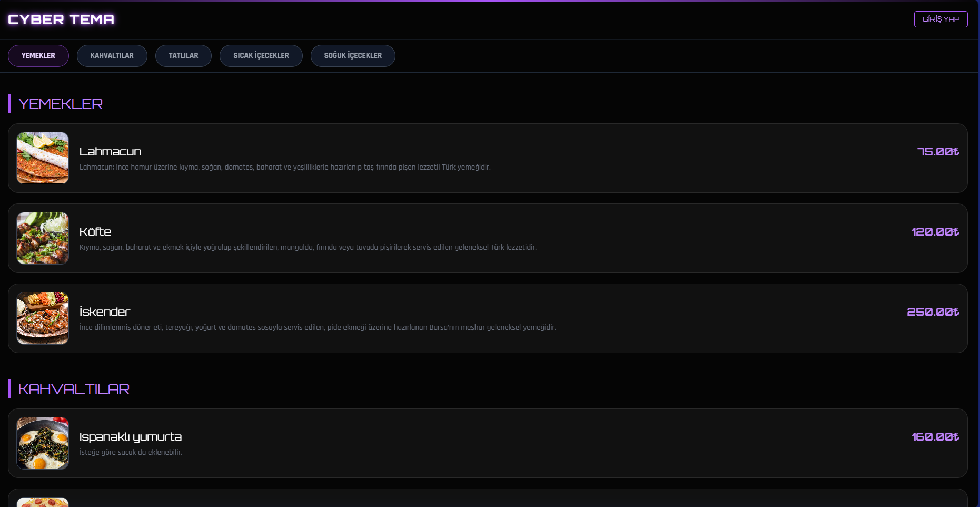Switch to SOĞUK İÇECEKLER category
This screenshot has width=980, height=507.
coord(353,55)
